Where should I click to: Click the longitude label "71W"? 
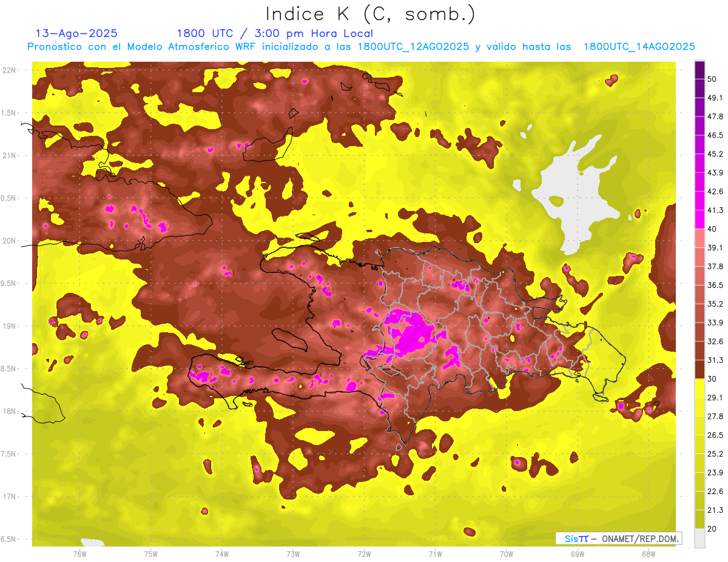click(x=435, y=554)
